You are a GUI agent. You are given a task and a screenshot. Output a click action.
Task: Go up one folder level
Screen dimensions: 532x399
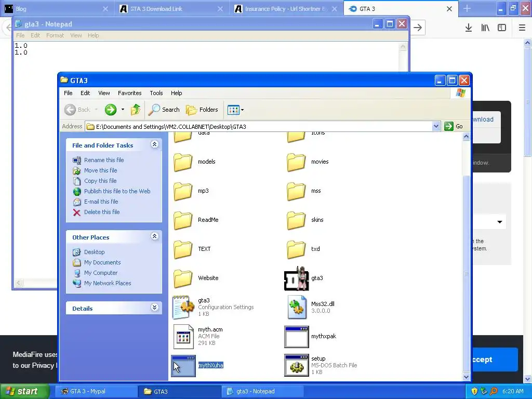click(x=136, y=110)
